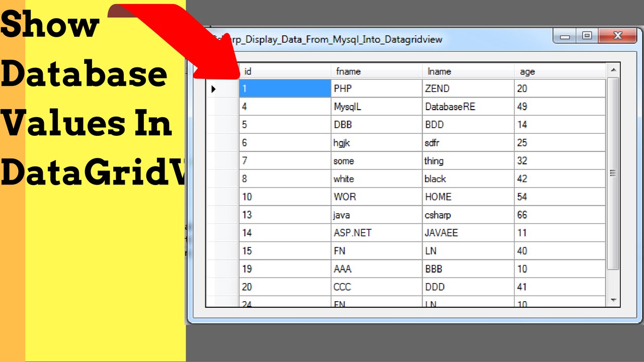Sort by the id column header

click(285, 71)
